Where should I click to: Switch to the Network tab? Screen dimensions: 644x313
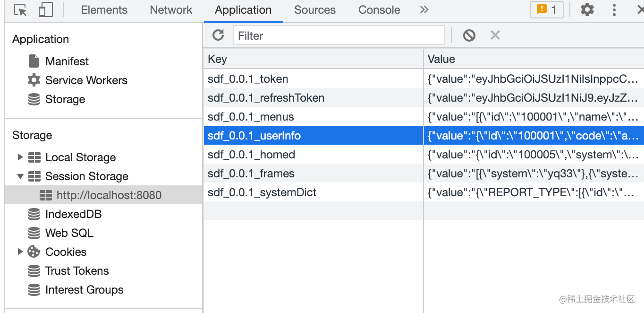click(x=171, y=10)
